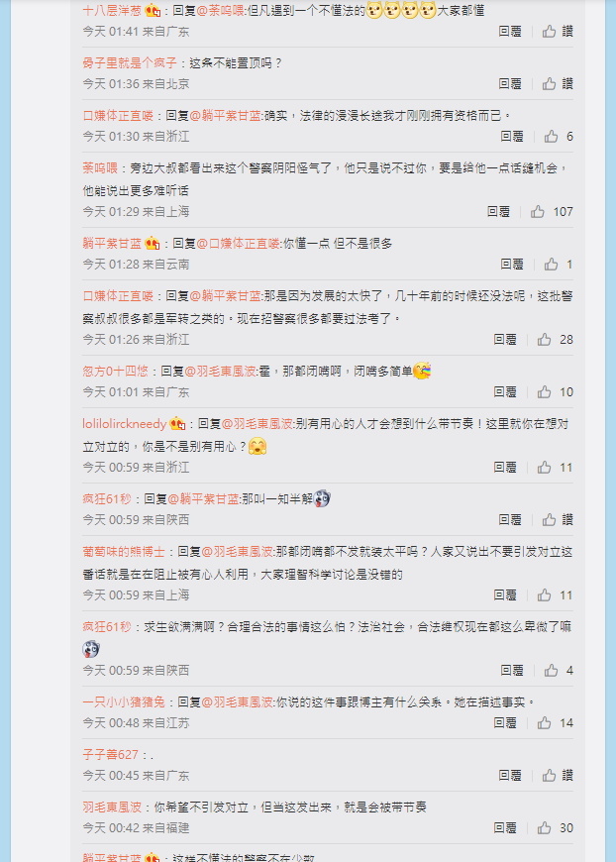Like lolilolirckneedy's comment from 浙江
616x862 pixels.
pos(544,468)
